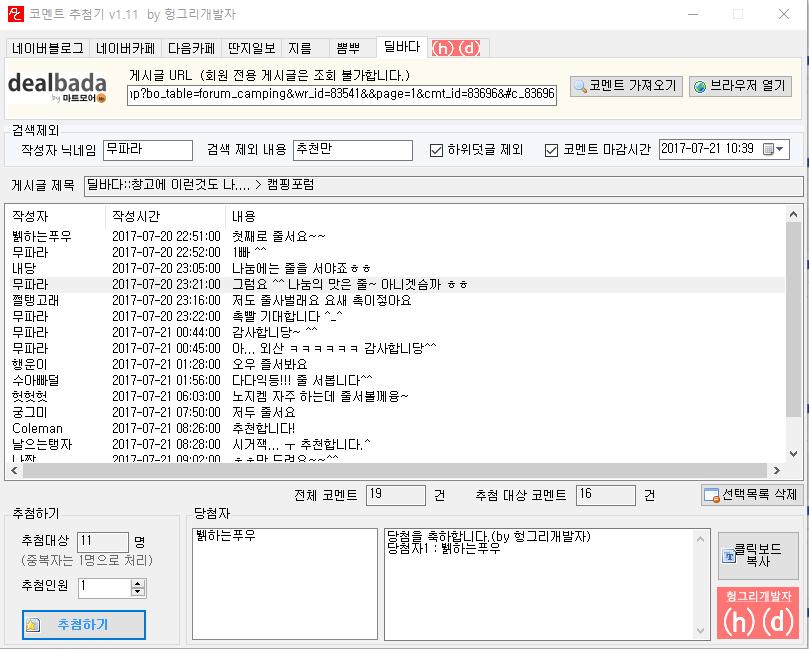Increase 추첨인원 with the up spinner arrow
Viewport: 809px width, 649px height.
coord(138,583)
